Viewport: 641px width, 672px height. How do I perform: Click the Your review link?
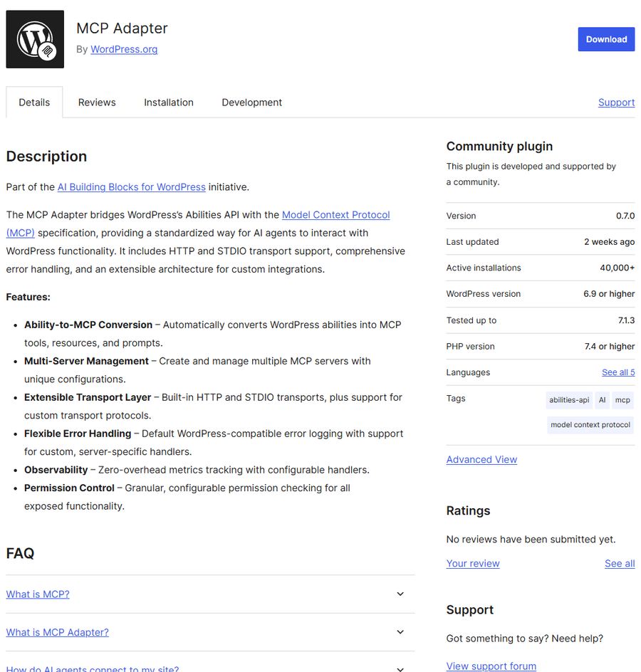point(473,564)
